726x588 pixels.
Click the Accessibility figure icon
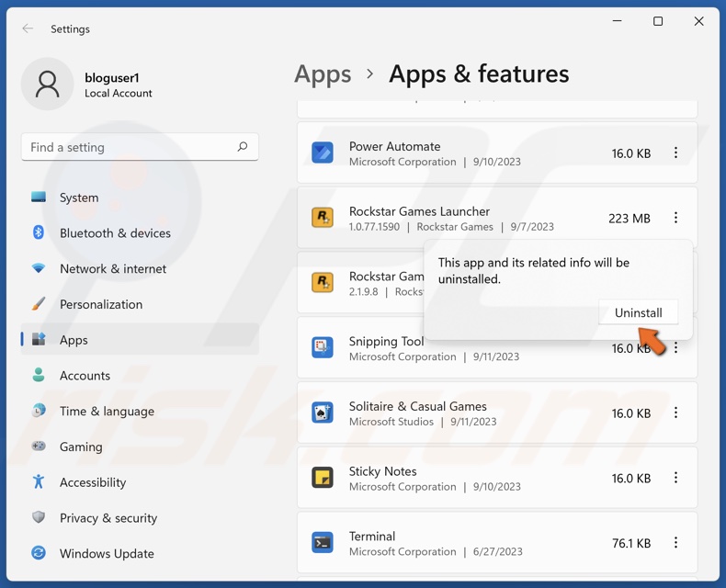tap(39, 481)
